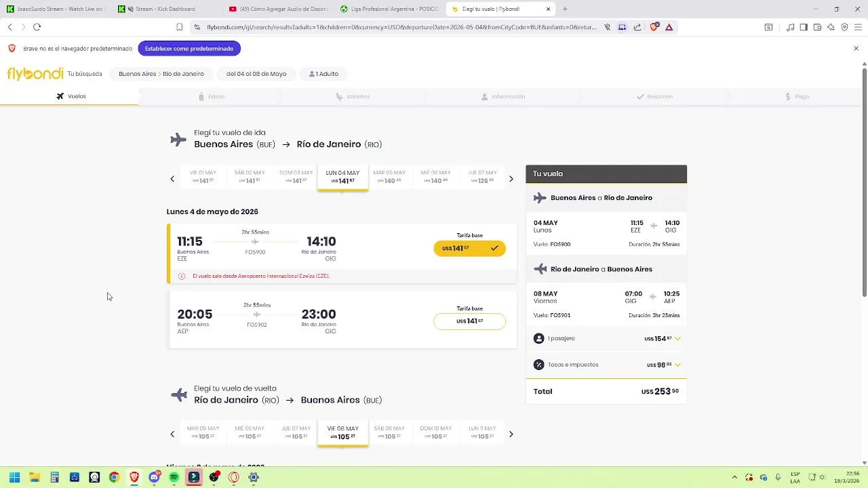Edit route Buenos Aires – Río de Janeiro search
Image resolution: width=868 pixels, height=488 pixels.
(x=161, y=74)
